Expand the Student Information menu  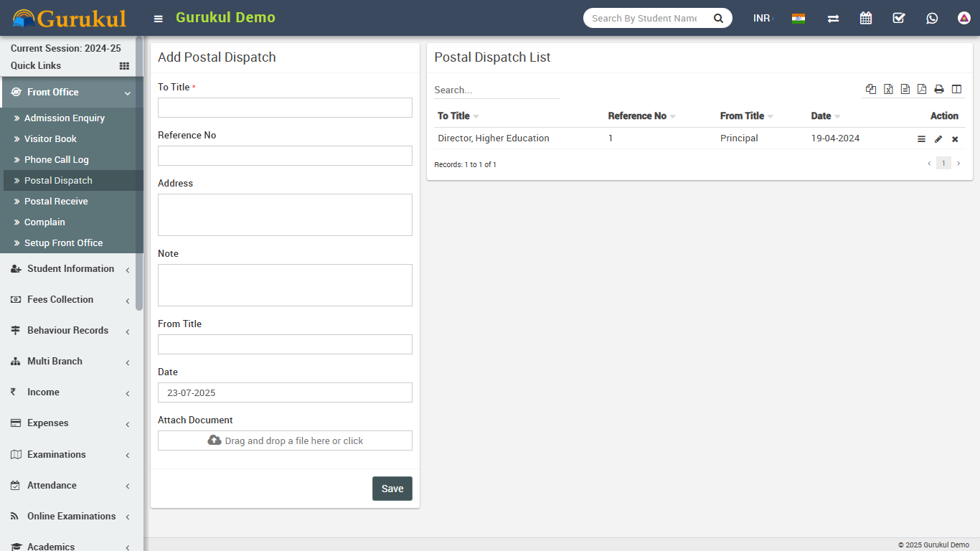pos(70,269)
